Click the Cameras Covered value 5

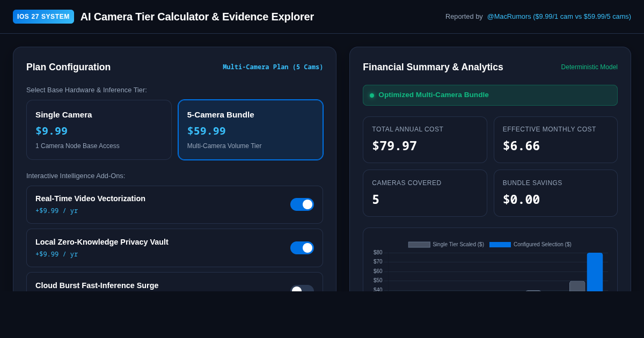(x=376, y=200)
